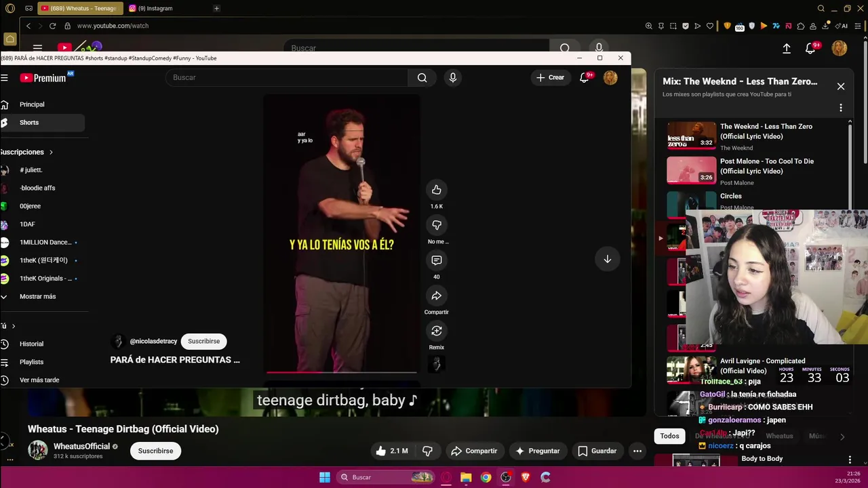Open the short's 40 comments
868x488 pixels.
tap(437, 260)
